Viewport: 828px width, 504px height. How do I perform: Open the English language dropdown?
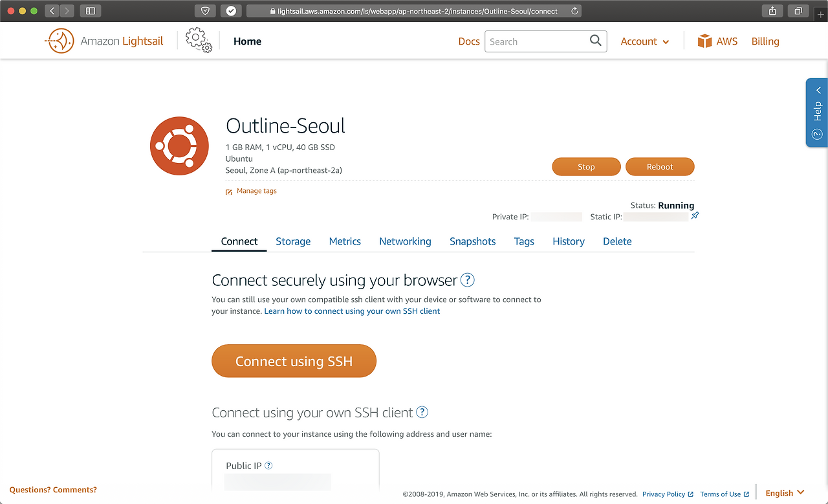click(x=785, y=493)
